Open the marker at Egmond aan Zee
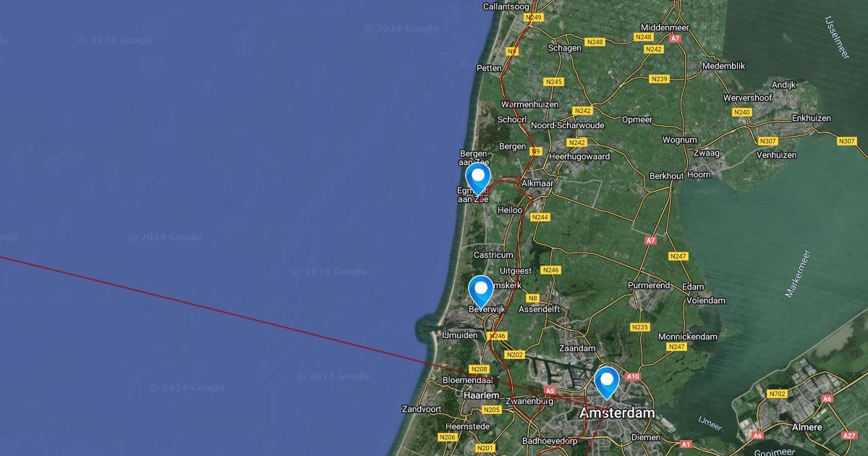Screen dimensions: 868x456 (477, 180)
